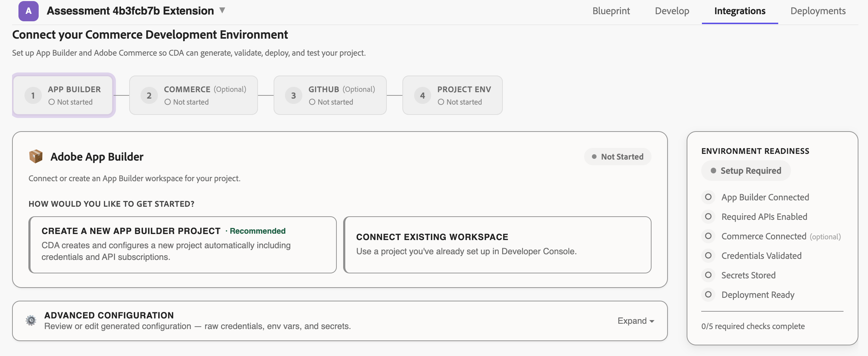Select step 4 Project Env card
The image size is (868, 356).
452,95
